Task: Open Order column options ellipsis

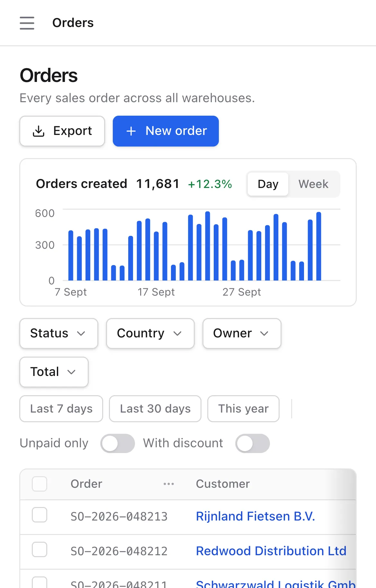Action: pyautogui.click(x=169, y=484)
